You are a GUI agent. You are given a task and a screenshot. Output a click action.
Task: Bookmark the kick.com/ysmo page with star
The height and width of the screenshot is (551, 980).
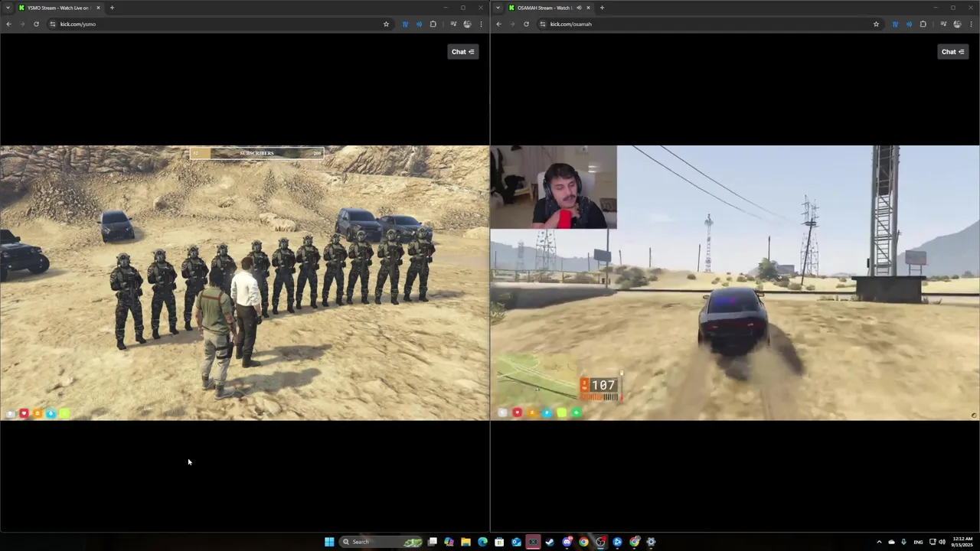pyautogui.click(x=386, y=24)
